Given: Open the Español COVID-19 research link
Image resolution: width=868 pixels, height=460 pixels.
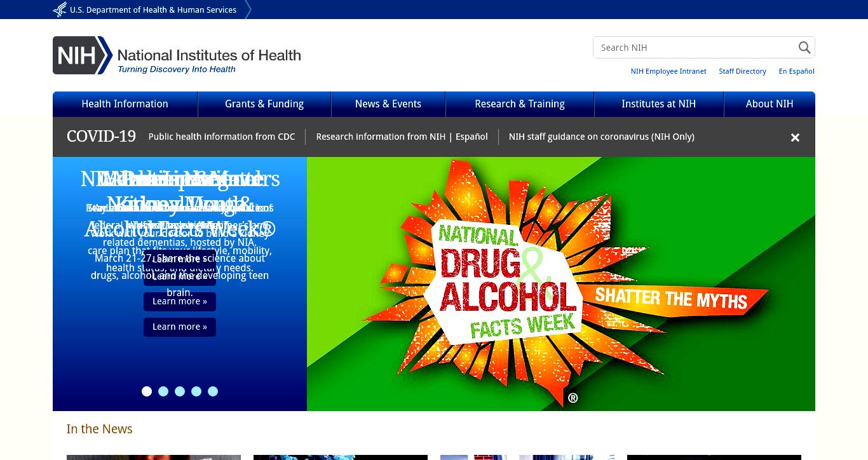Looking at the screenshot, I should [471, 137].
